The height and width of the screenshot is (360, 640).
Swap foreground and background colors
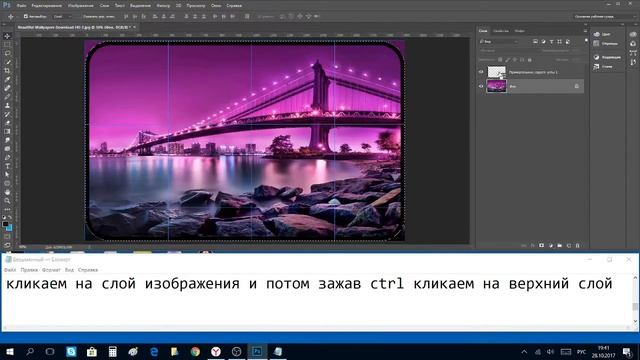[10, 218]
